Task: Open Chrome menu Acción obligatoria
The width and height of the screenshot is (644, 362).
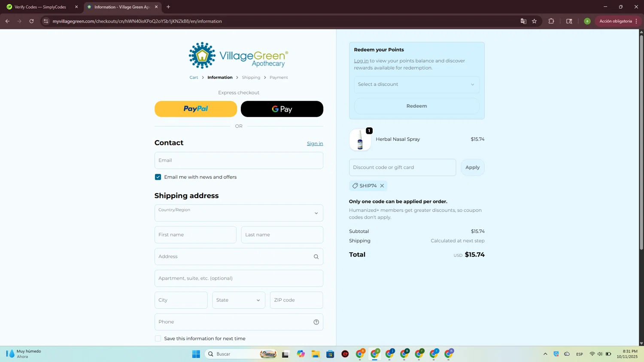Action: (x=618, y=21)
